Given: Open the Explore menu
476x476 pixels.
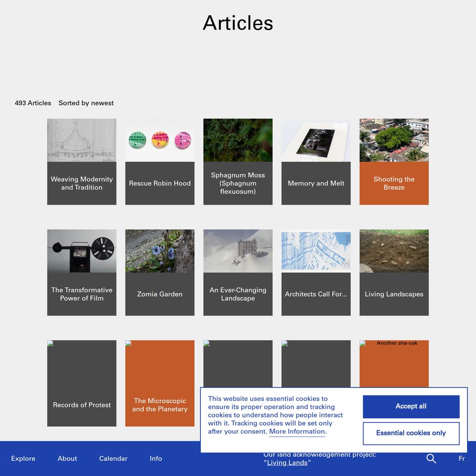Looking at the screenshot, I should coord(23,458).
